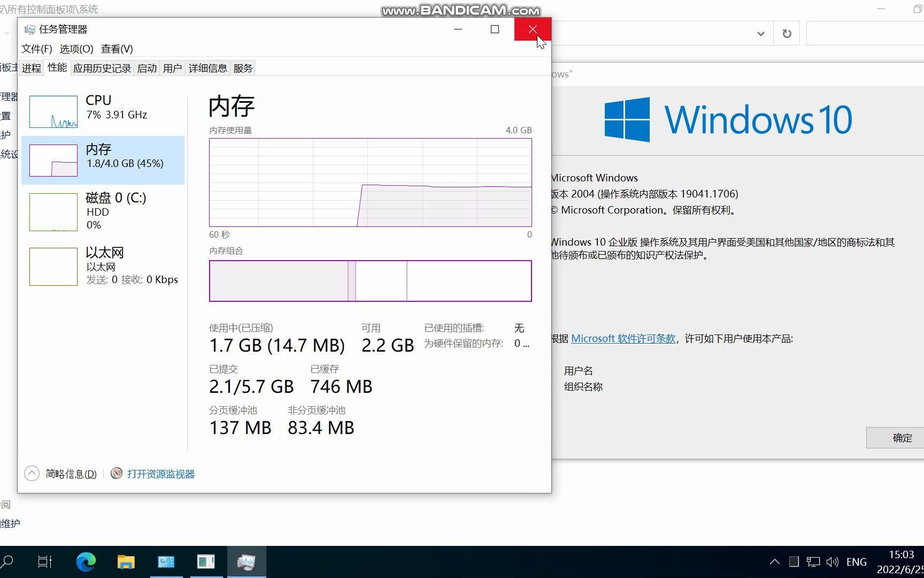The width and height of the screenshot is (924, 578).
Task: Switch keyboard language via ENG indicator
Action: pos(856,561)
